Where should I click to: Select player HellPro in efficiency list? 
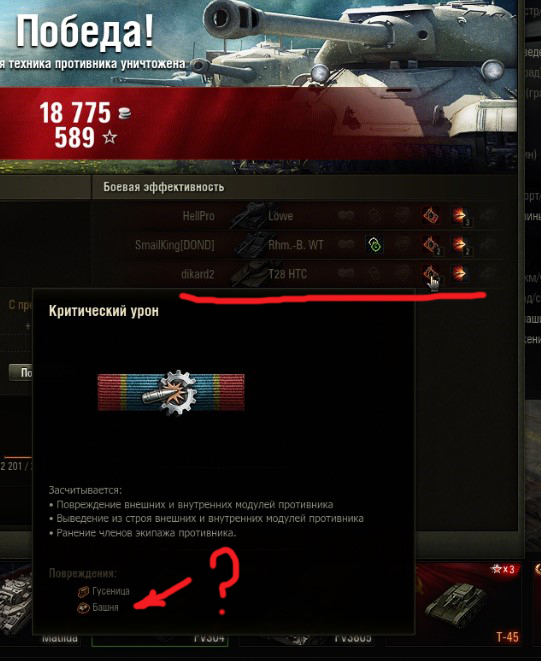click(198, 216)
